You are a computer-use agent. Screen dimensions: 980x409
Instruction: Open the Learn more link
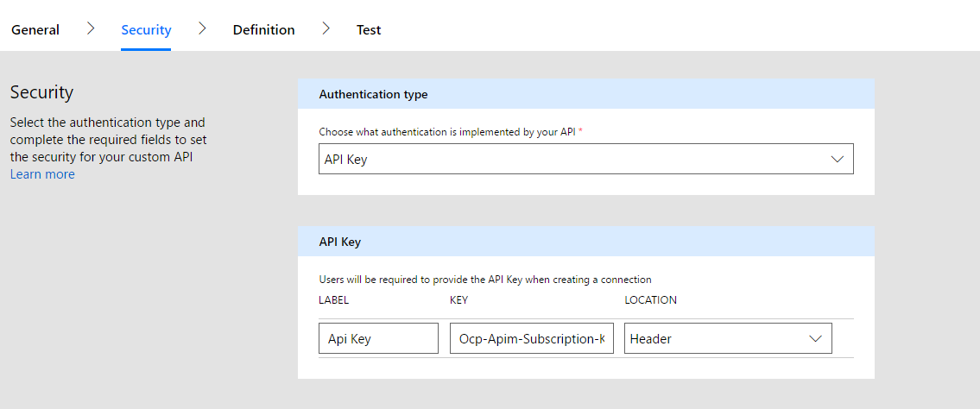(42, 174)
